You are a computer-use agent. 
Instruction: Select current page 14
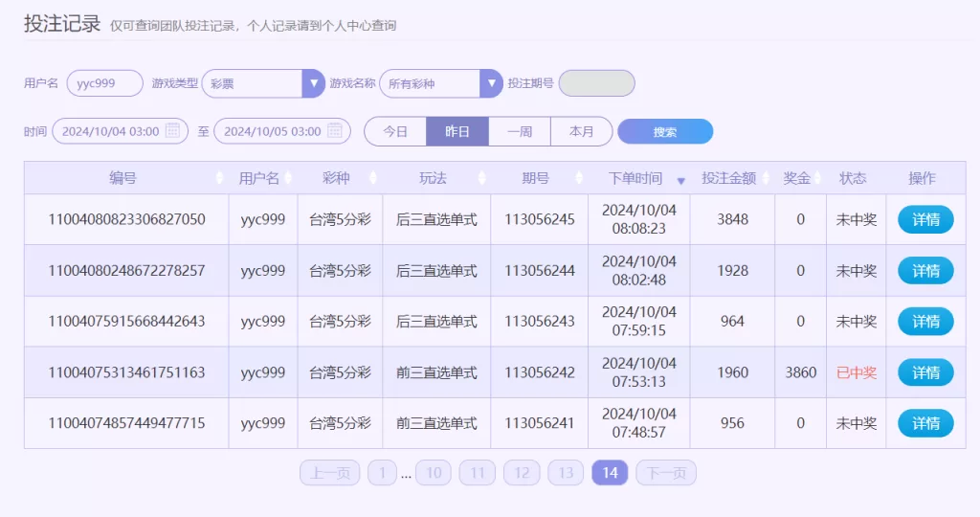tap(610, 473)
